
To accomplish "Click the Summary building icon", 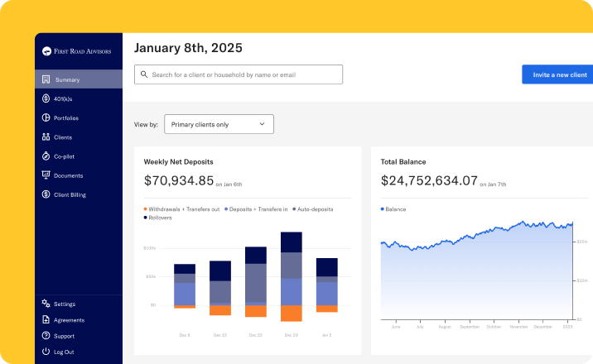I will tap(46, 79).
